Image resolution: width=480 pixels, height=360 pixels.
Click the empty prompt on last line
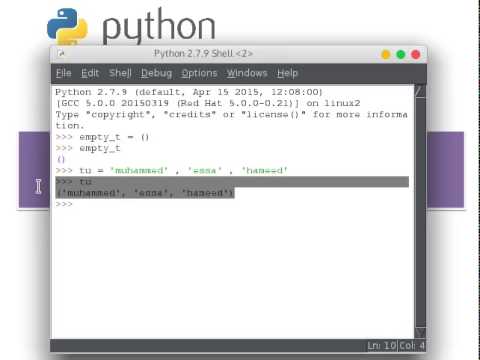pyautogui.click(x=64, y=204)
